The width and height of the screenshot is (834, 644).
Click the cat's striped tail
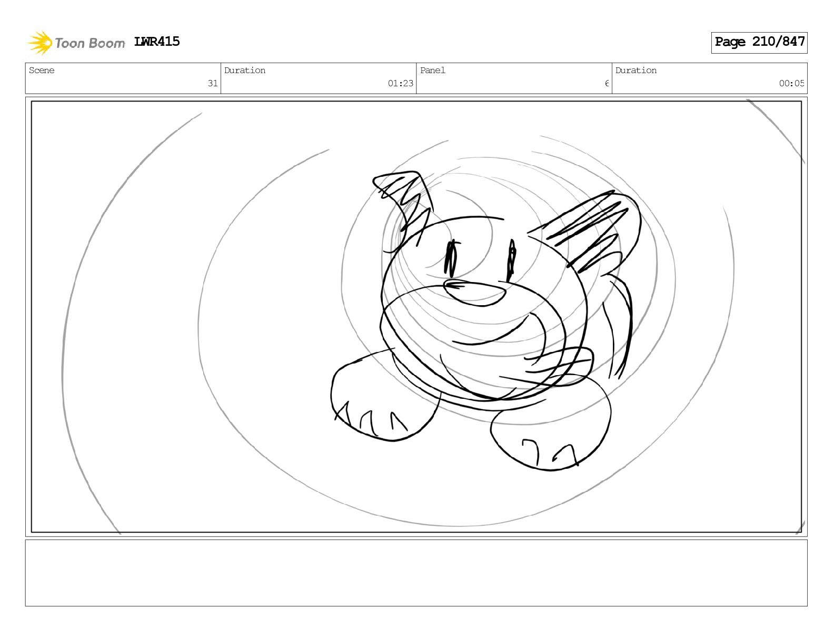[x=617, y=325]
